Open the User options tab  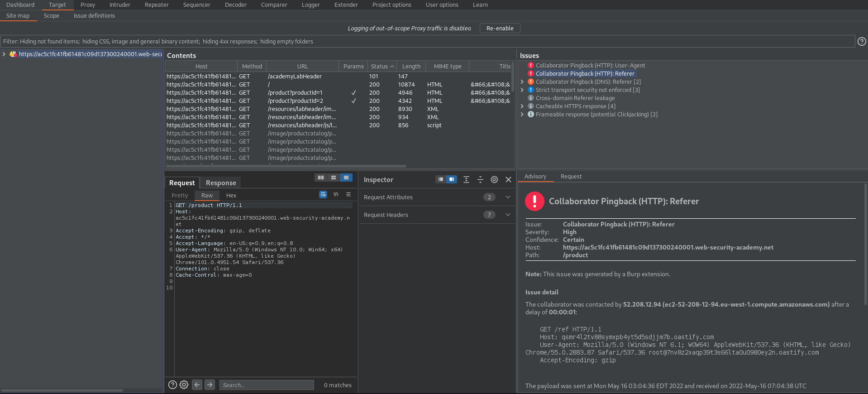(442, 5)
